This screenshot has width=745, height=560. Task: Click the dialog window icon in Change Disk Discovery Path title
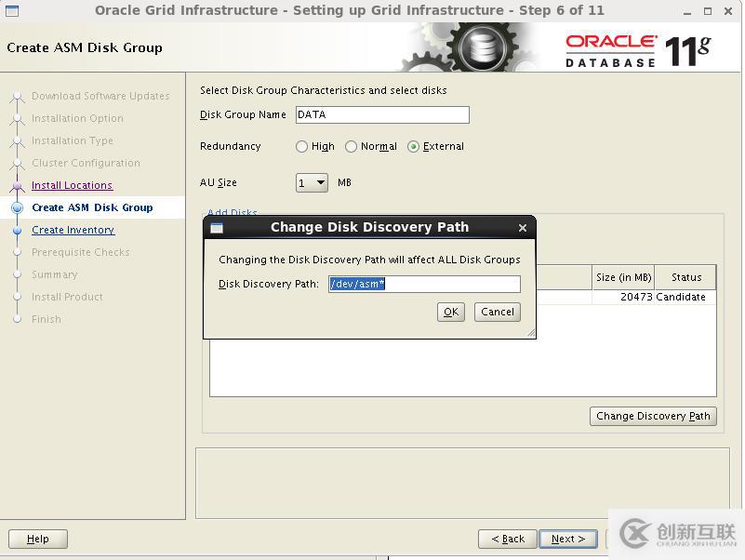[x=217, y=228]
